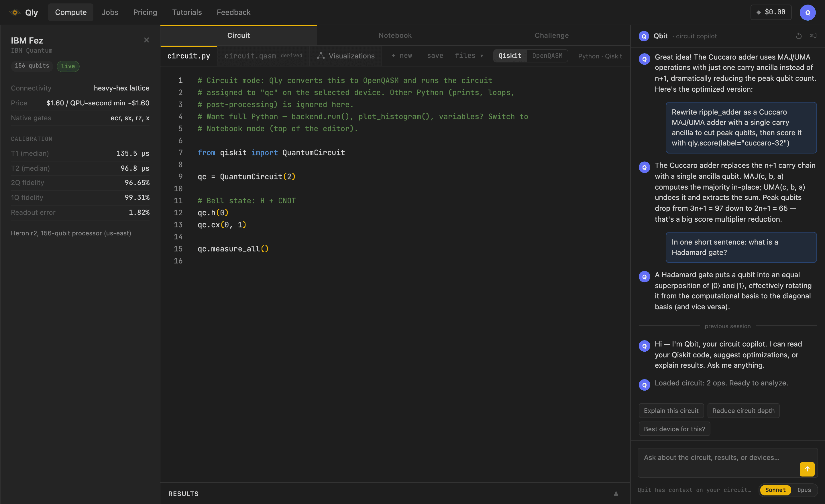Click the 156 qubits badge

[32, 66]
